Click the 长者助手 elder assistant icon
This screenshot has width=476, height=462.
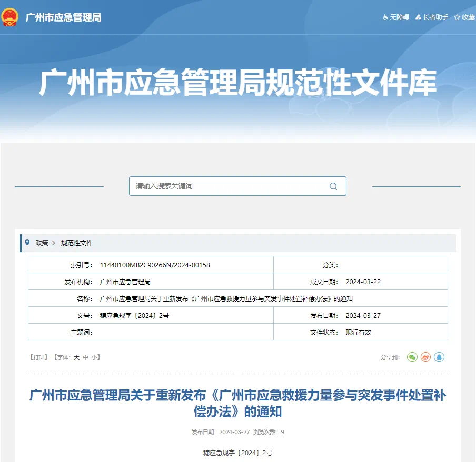[418, 17]
